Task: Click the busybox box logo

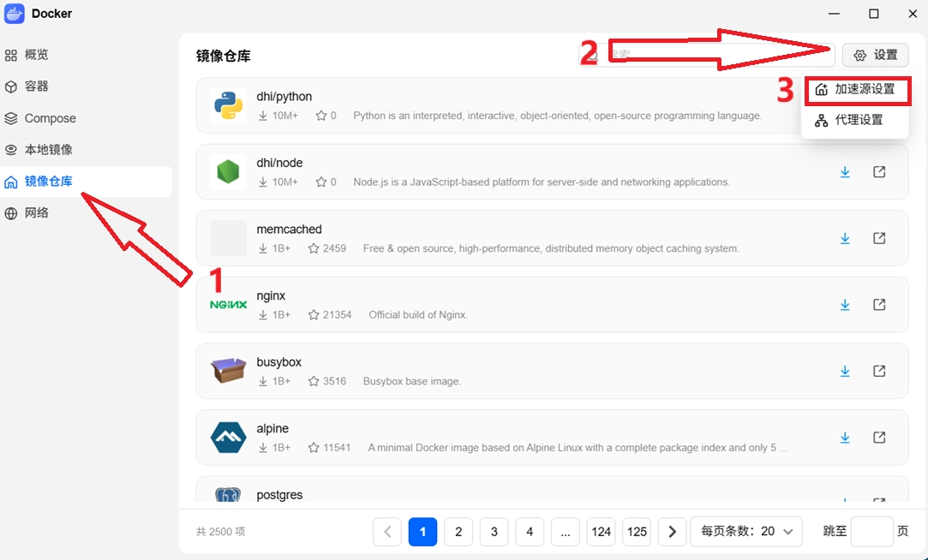Action: 229,371
